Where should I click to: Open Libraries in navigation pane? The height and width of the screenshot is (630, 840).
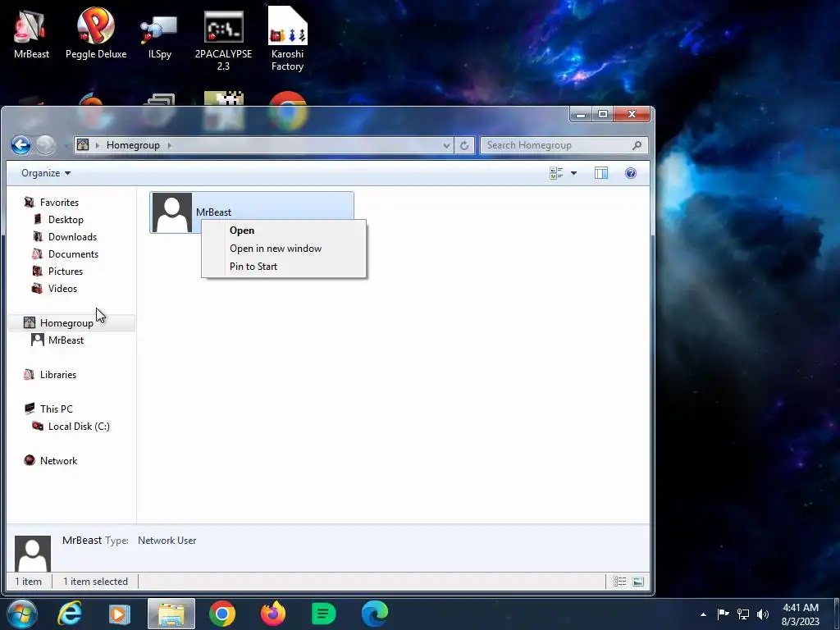[58, 374]
